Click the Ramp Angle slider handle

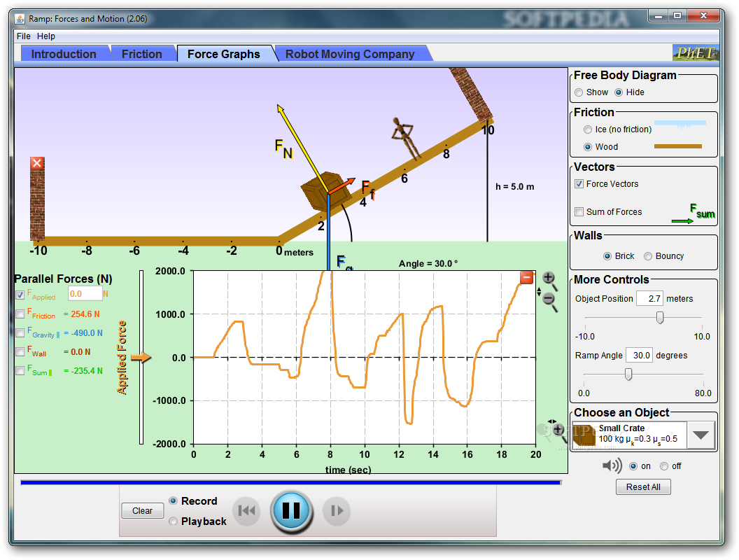(x=628, y=374)
